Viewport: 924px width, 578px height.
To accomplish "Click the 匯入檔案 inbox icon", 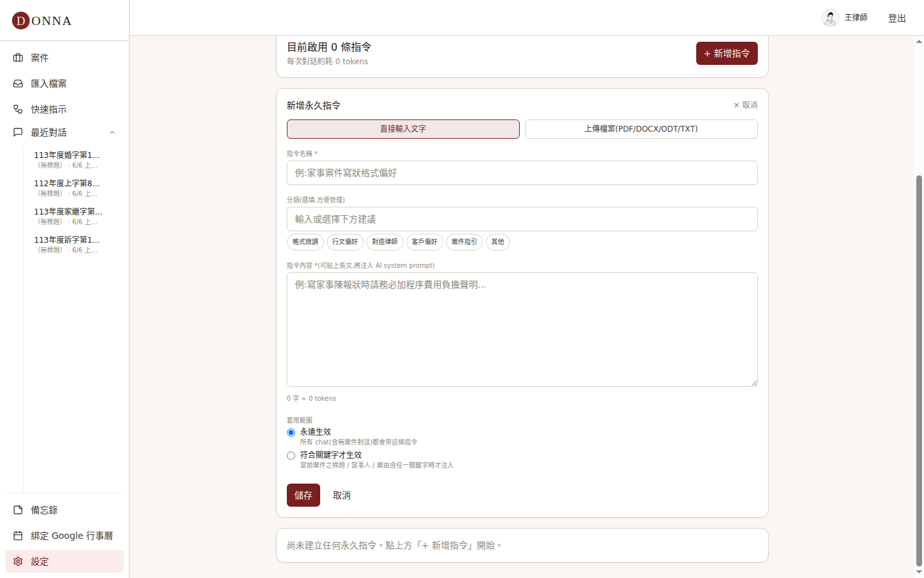I will tap(18, 83).
